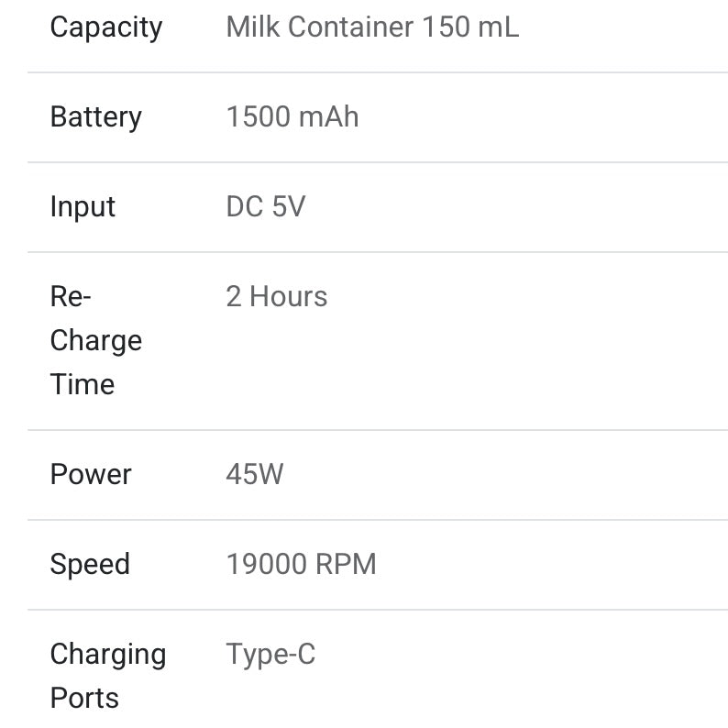Click the word Ports in the last row
The image size is (728, 728).
[x=84, y=699]
